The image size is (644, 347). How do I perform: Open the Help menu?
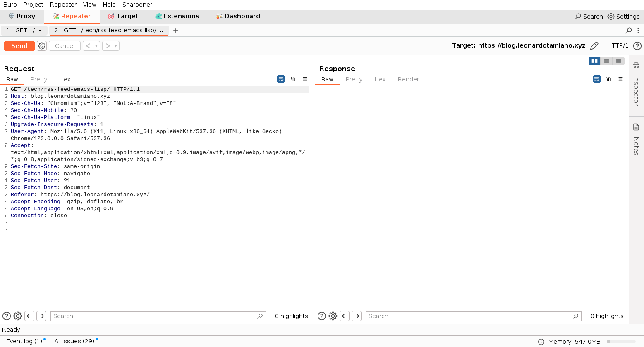coord(109,5)
